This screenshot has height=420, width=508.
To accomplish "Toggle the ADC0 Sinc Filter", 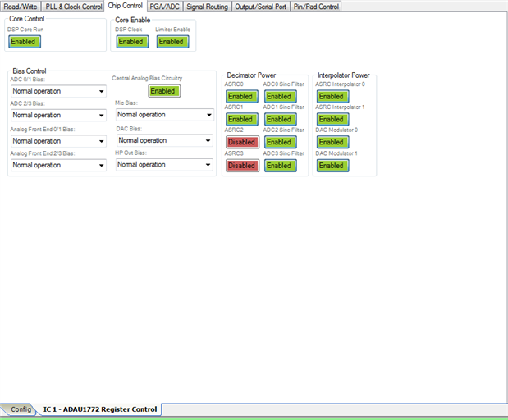I will pos(280,97).
